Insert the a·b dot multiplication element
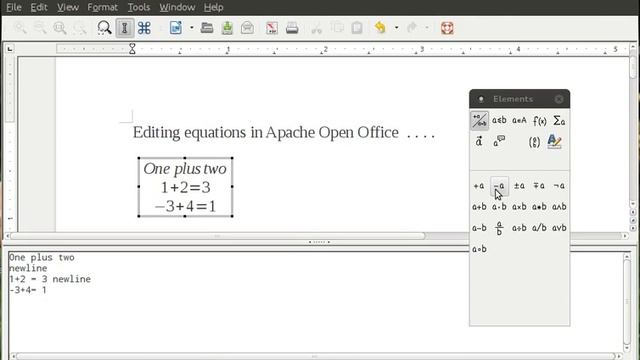Screen dimensions: 640x360 point(499,207)
